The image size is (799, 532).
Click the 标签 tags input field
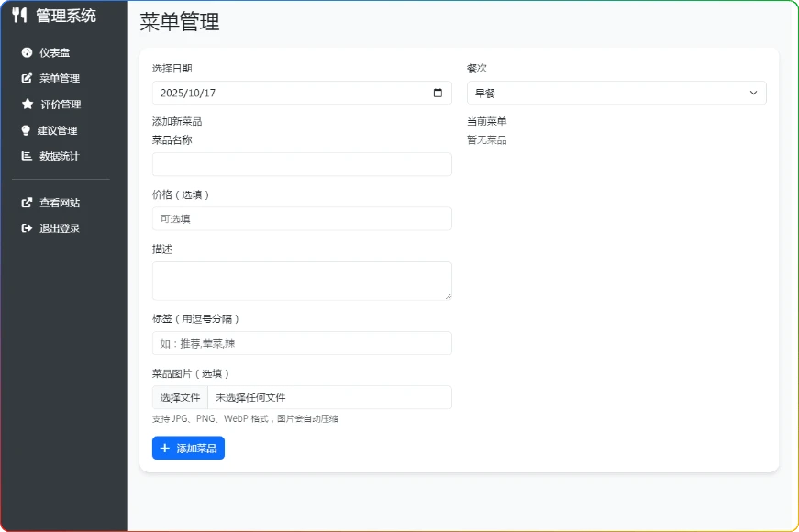(302, 343)
